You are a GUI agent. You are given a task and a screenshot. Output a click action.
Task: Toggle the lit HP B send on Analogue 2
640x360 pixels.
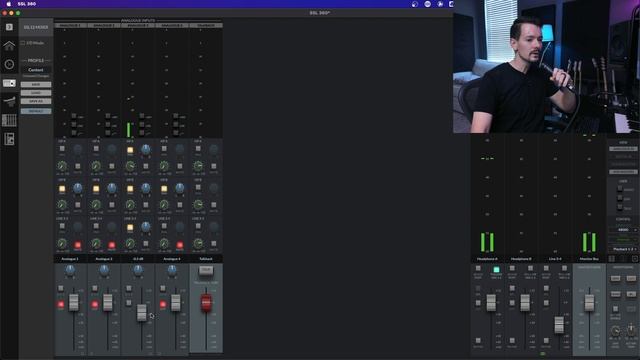(x=96, y=189)
